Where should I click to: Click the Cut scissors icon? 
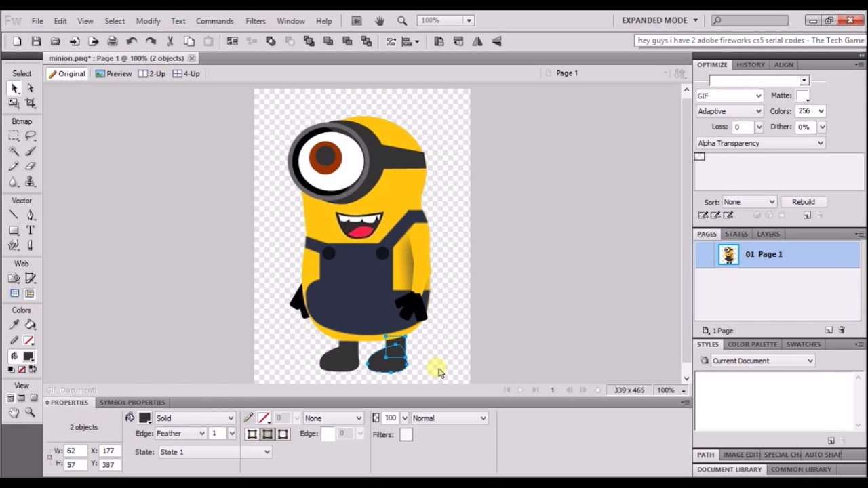point(170,41)
